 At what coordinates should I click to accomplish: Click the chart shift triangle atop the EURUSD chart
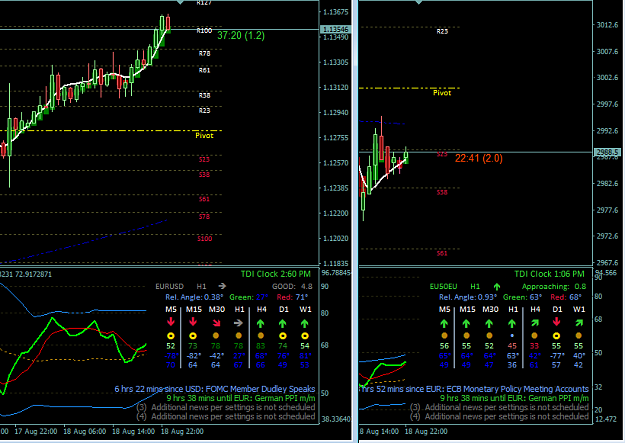tap(180, 2)
